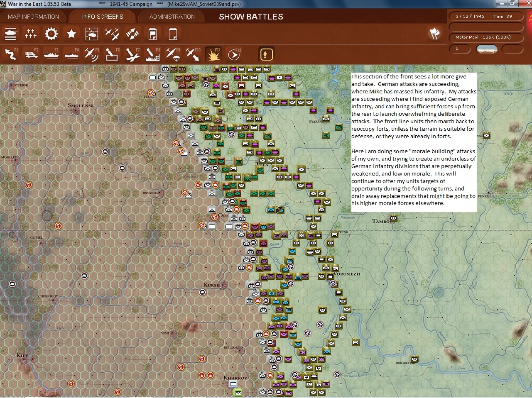Image resolution: width=532 pixels, height=398 pixels.
Task: Click the date and Turn 39 field
Action: pyautogui.click(x=486, y=17)
